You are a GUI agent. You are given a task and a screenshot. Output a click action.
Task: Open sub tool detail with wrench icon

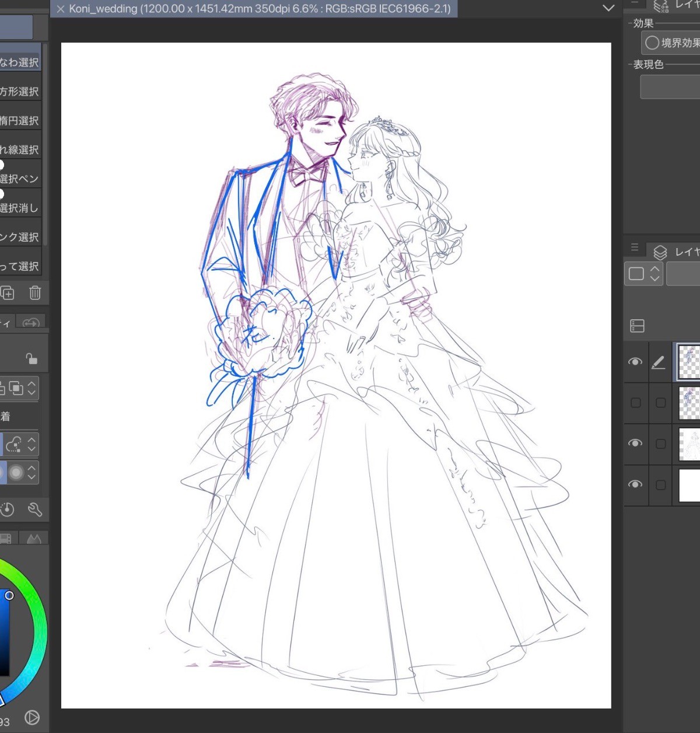35,510
